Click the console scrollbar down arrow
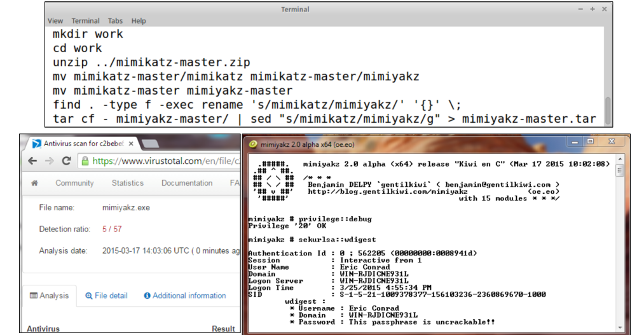This screenshot has width=644, height=335. point(620,327)
